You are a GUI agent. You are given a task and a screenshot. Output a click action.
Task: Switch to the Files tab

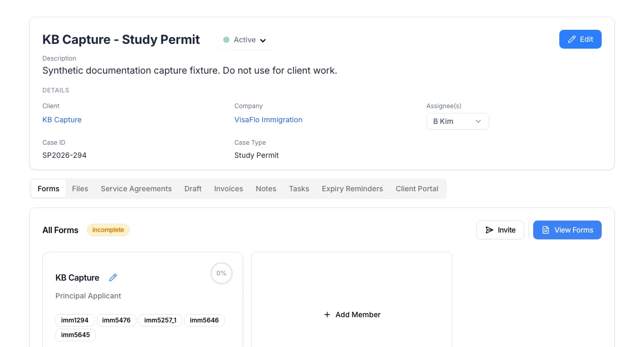(x=80, y=189)
